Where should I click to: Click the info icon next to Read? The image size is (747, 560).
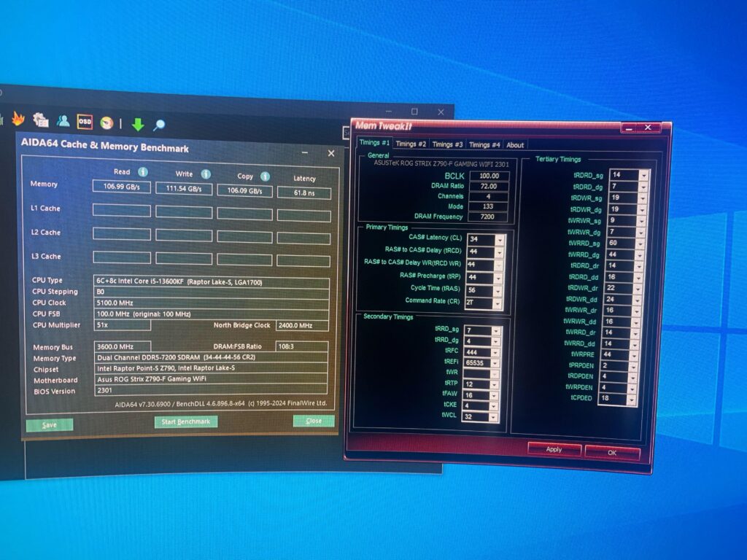pos(143,172)
